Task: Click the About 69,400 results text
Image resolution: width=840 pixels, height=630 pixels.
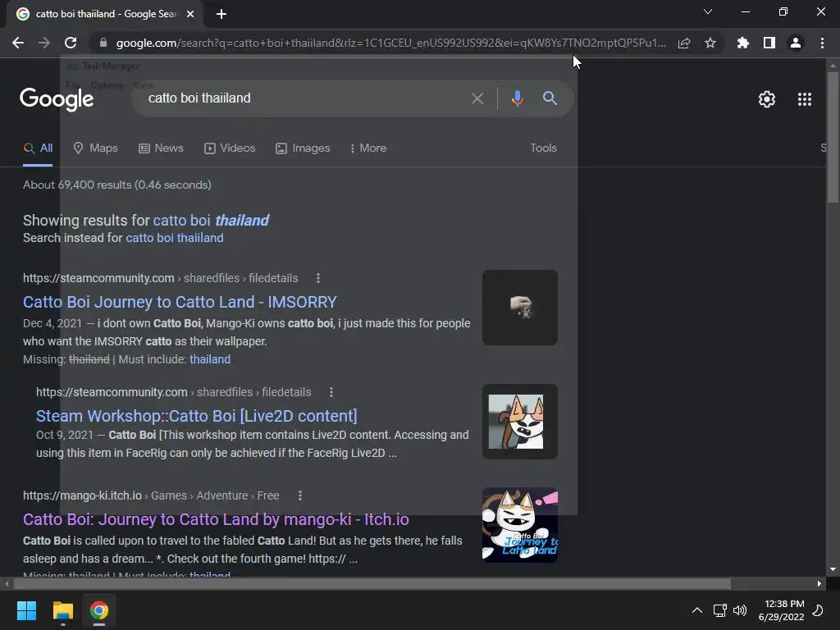Action: click(x=116, y=185)
